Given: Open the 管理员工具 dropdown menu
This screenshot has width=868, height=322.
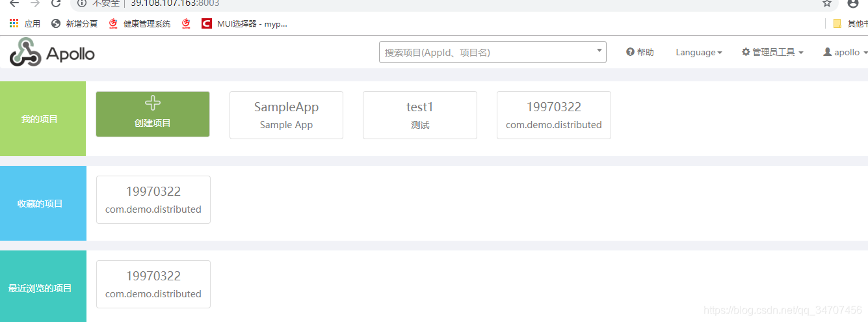Looking at the screenshot, I should 772,52.
